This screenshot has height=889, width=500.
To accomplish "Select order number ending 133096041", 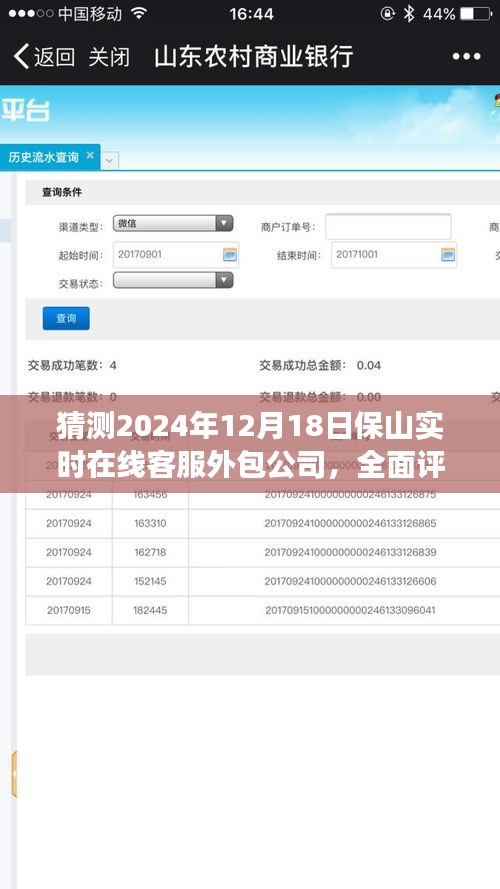I will tap(350, 611).
